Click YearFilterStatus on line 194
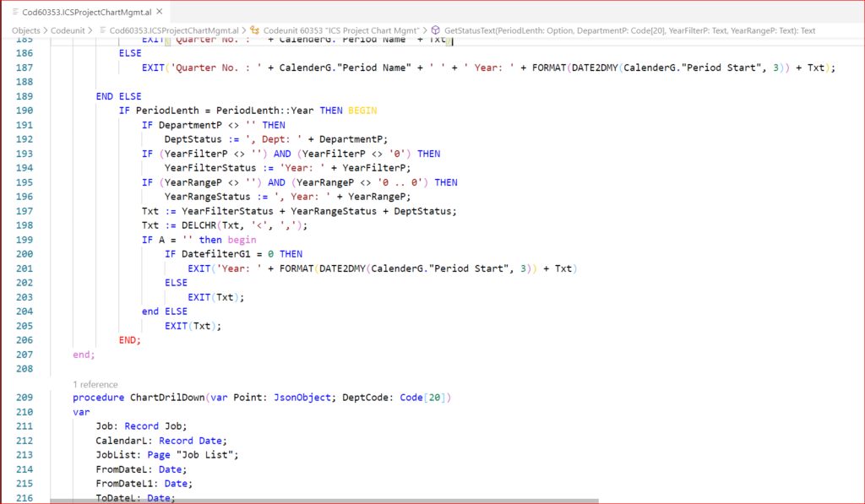This screenshot has width=865, height=504. [210, 168]
